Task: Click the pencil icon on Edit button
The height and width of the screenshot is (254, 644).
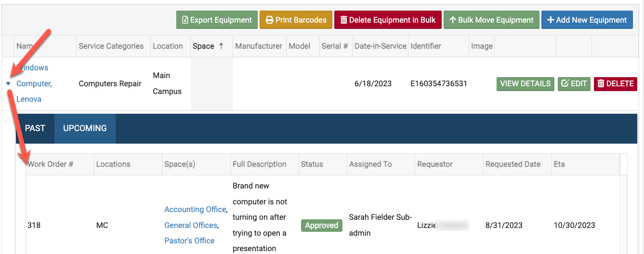Action: point(565,84)
